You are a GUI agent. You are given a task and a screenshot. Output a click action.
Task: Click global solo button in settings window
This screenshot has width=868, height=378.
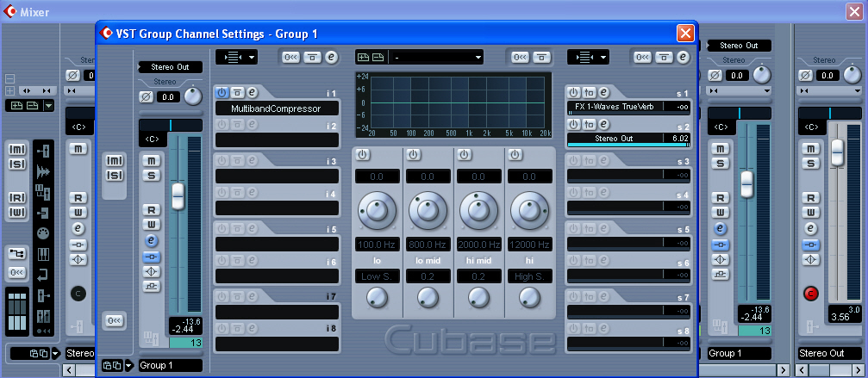pos(115,176)
